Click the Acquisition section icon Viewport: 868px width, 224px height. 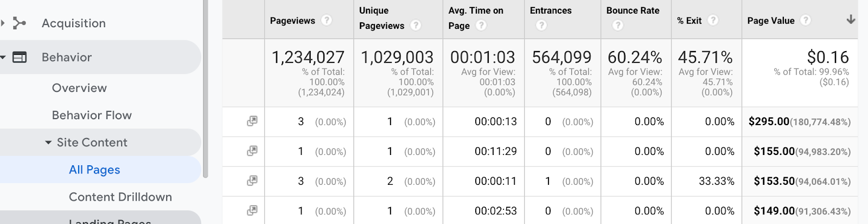pos(20,23)
